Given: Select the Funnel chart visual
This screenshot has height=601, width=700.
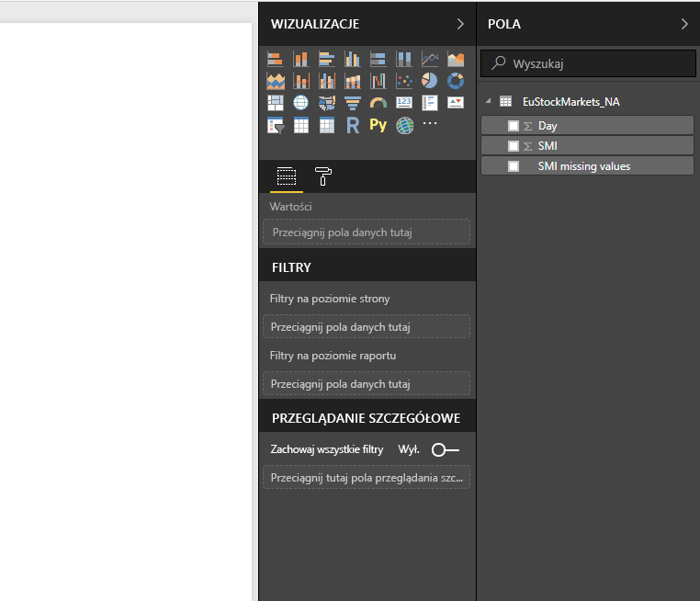Looking at the screenshot, I should pos(352,103).
